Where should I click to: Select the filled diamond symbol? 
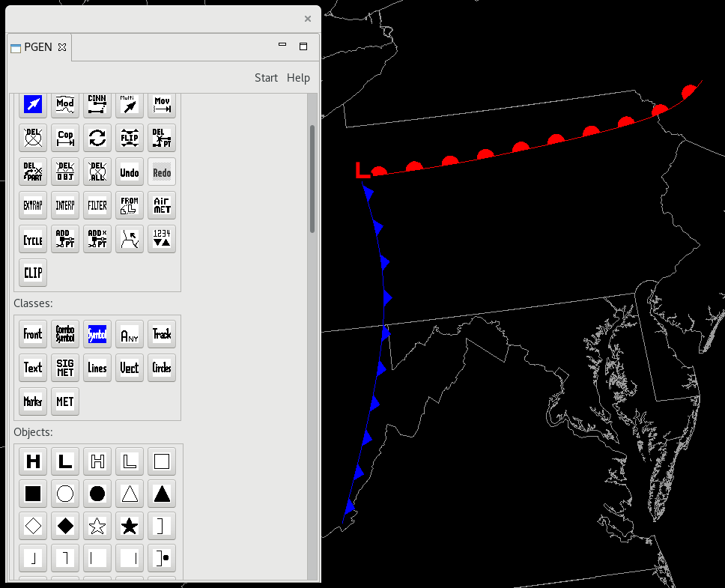65,526
